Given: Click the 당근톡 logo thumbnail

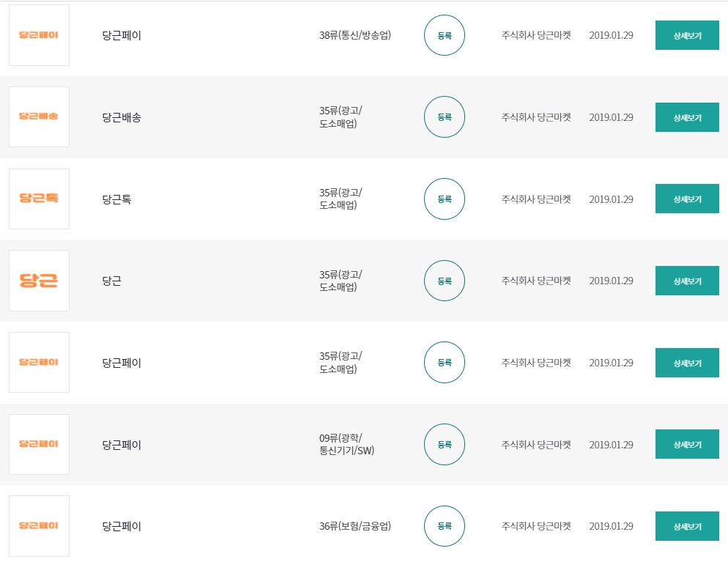Looking at the screenshot, I should [x=39, y=199].
